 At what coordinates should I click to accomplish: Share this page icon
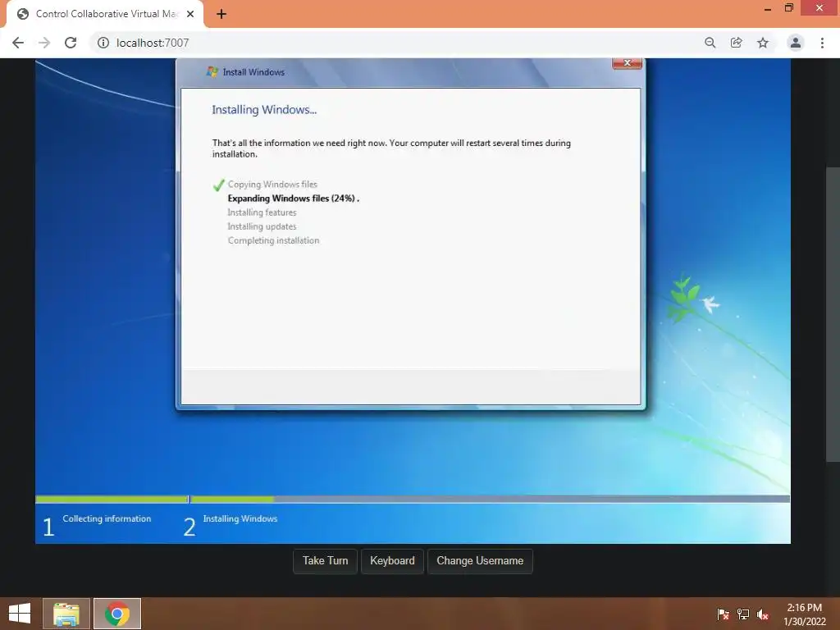click(736, 43)
